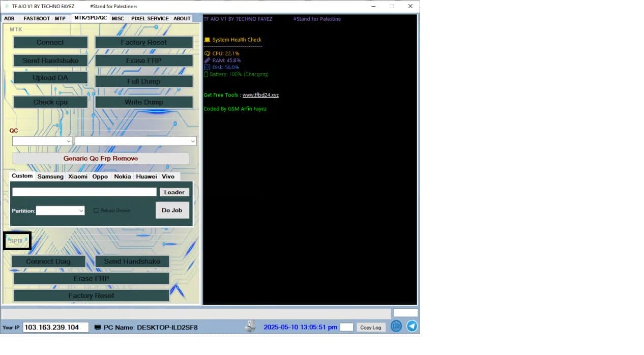Screen dimensions: 644x355
Task: Open the website globe icon
Action: 396,327
